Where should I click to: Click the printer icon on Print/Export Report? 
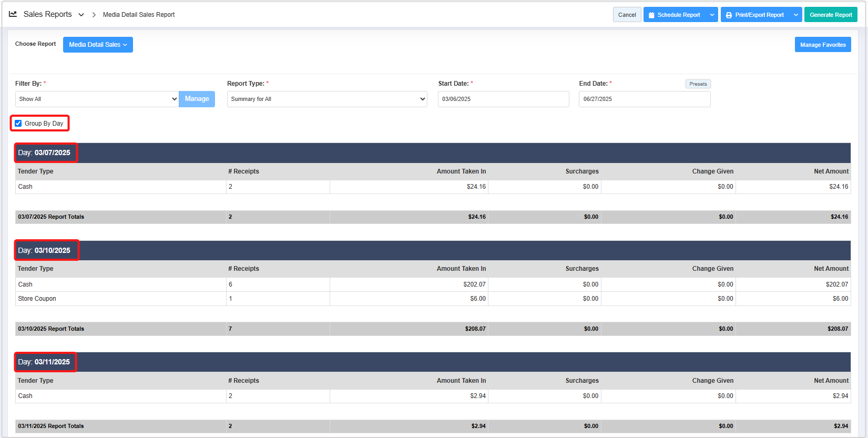(x=729, y=15)
